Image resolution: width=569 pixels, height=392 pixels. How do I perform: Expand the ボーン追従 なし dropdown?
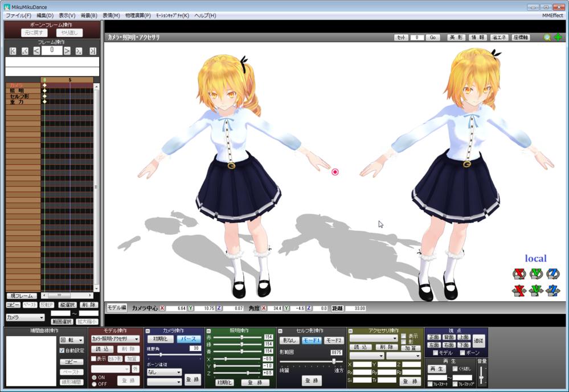[x=164, y=372]
